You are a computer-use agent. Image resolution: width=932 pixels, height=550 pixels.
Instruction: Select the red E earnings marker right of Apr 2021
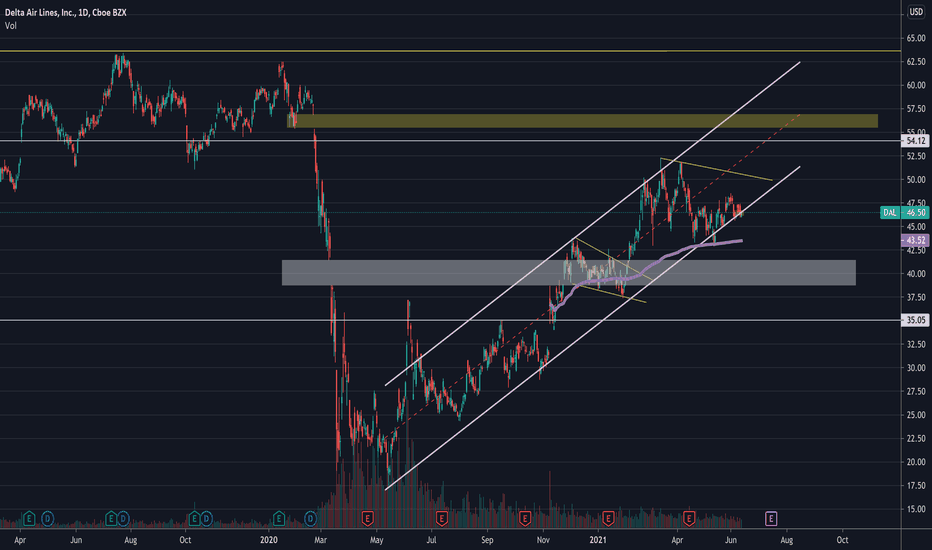pyautogui.click(x=689, y=518)
